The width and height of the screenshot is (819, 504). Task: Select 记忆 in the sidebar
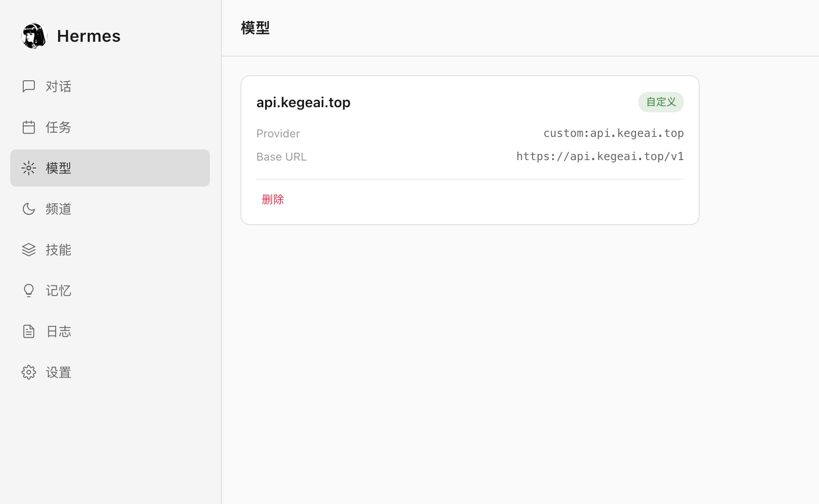pyautogui.click(x=58, y=291)
